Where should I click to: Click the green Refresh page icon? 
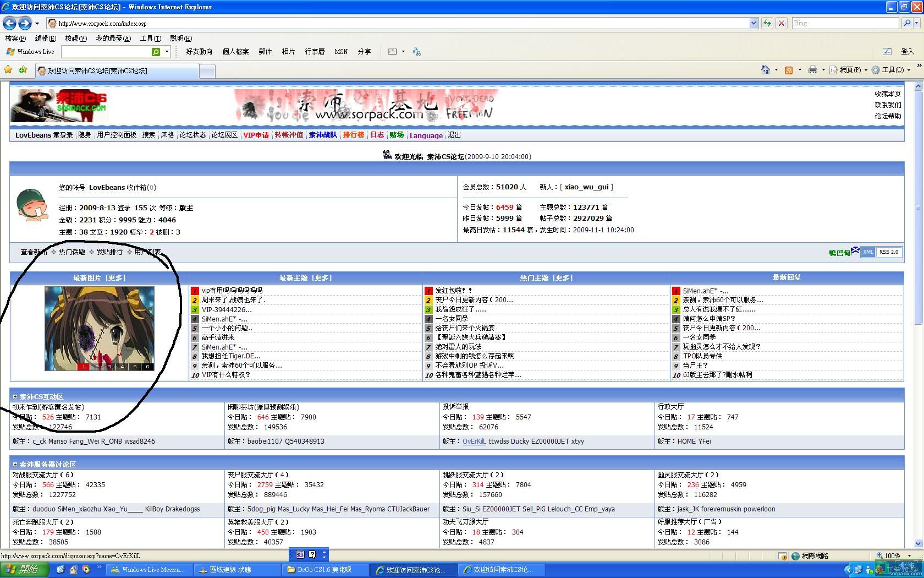(x=767, y=23)
